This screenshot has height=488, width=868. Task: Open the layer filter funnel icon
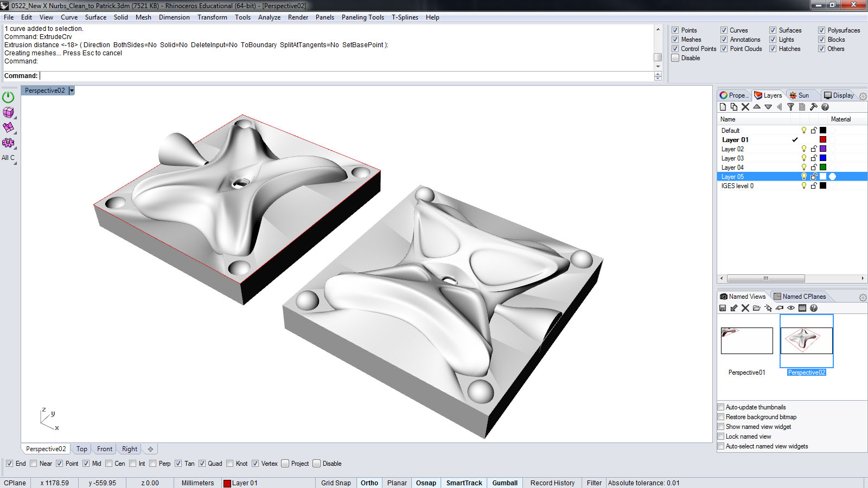[x=791, y=107]
